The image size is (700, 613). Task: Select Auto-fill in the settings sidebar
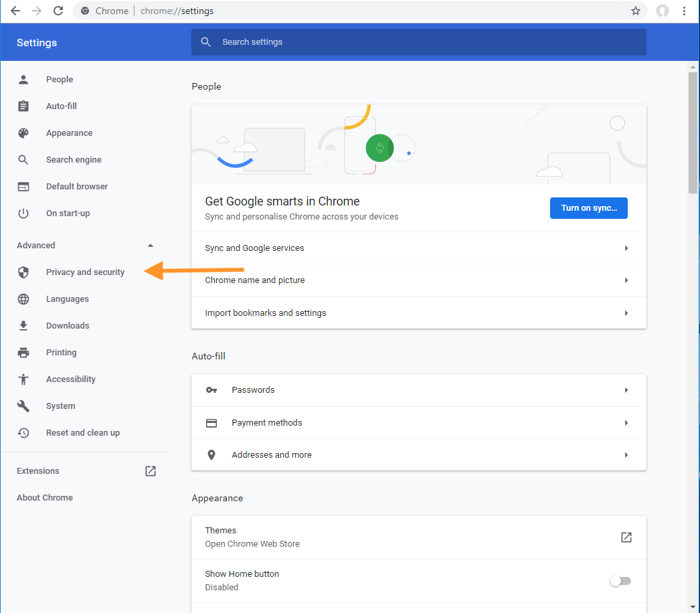point(61,106)
